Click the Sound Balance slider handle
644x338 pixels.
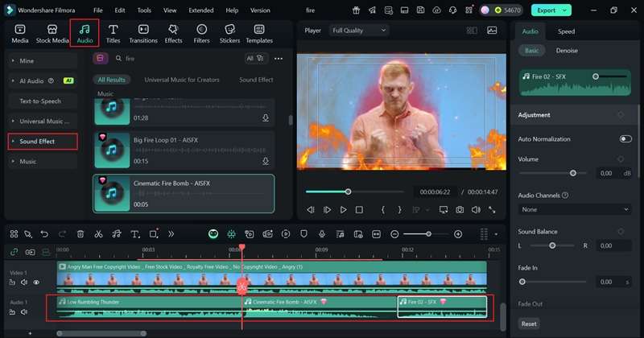click(x=552, y=245)
